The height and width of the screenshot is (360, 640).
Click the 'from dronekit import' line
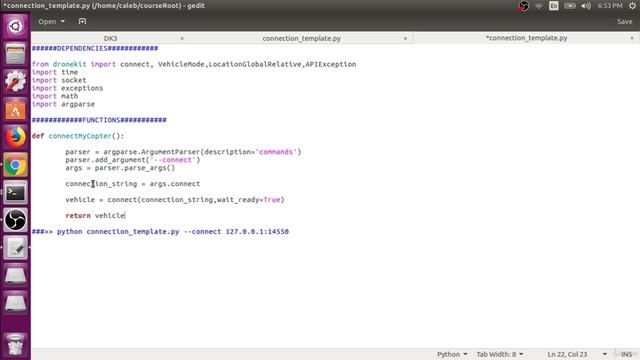click(x=194, y=64)
